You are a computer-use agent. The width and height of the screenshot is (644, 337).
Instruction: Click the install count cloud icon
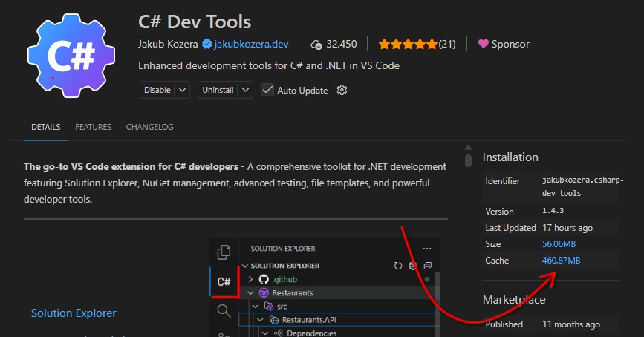[316, 45]
